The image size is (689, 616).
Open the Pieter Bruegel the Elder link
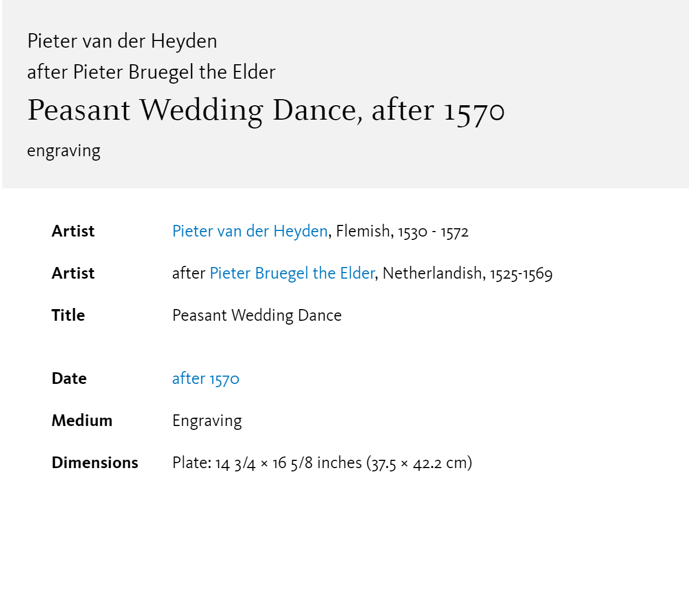[292, 273]
